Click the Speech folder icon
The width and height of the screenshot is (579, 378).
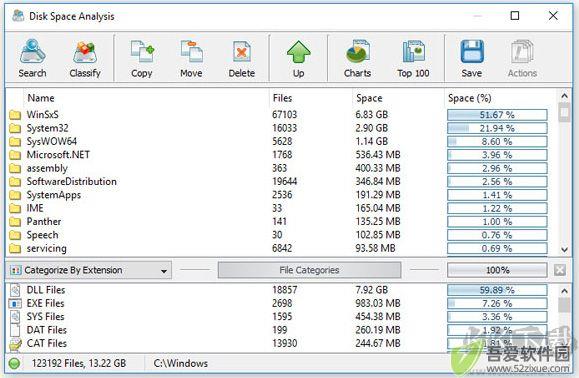[x=15, y=235]
